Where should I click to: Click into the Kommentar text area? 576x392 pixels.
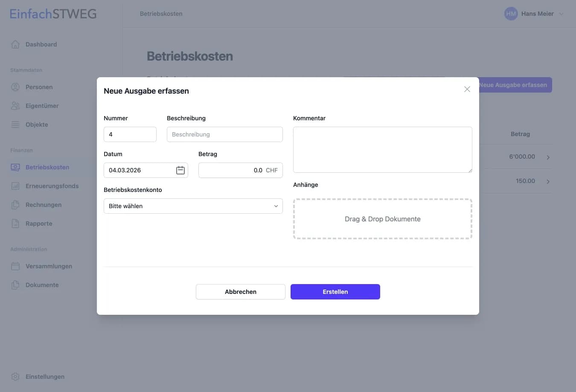coord(382,150)
